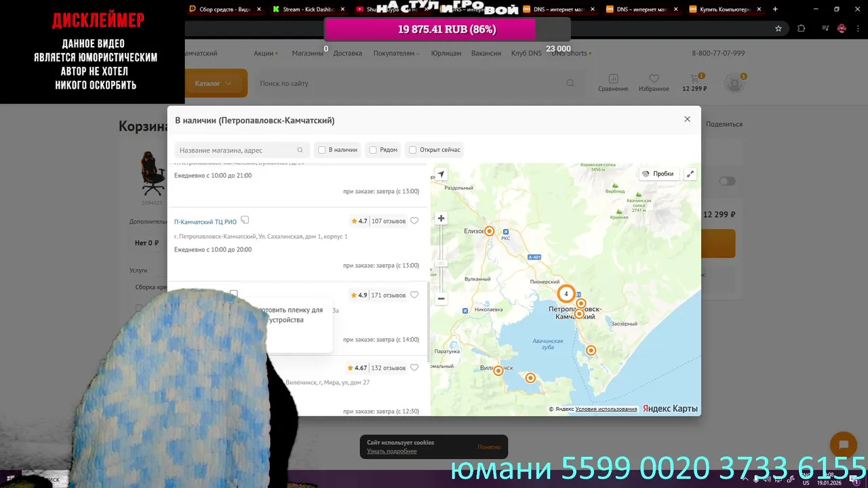Tick the 'Рядом' filter checkbox
Image resolution: width=868 pixels, height=488 pixels.
(373, 150)
